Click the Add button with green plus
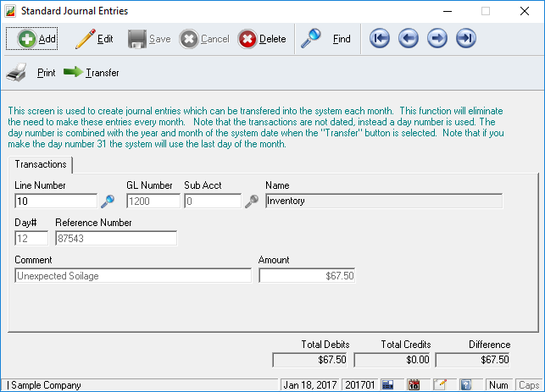The height and width of the screenshot is (392, 545). click(34, 39)
